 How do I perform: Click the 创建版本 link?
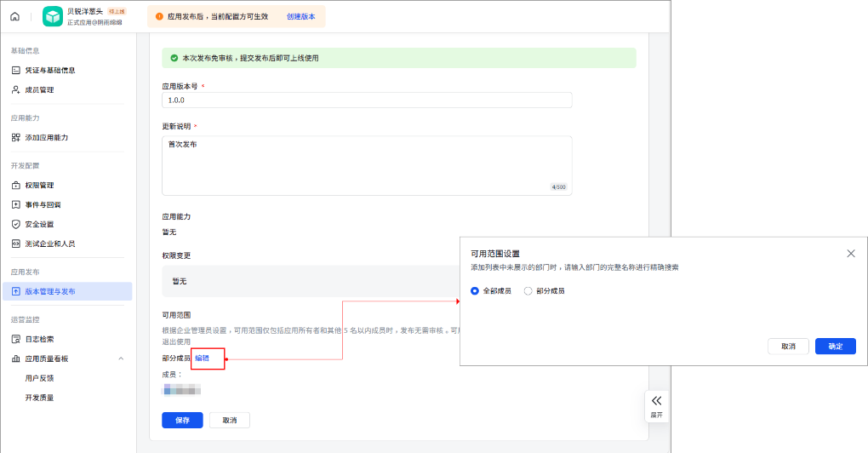coord(300,17)
